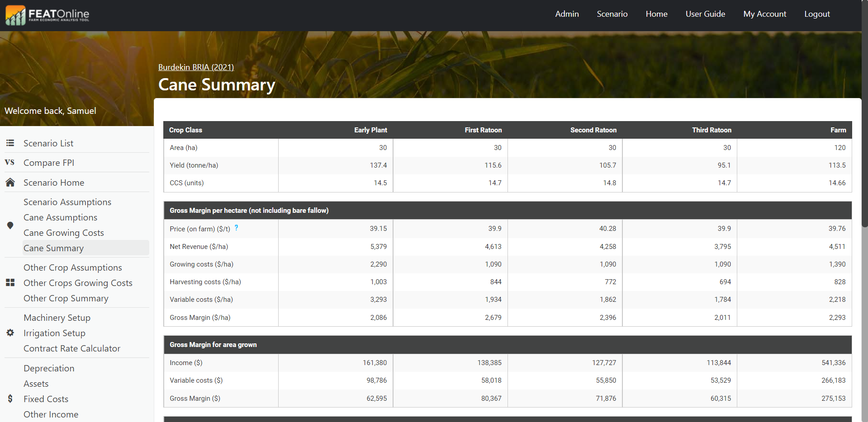Follow the Burdekin BRIA (2021) breadcrumb link
Screen dimensions: 868x422
coord(196,67)
